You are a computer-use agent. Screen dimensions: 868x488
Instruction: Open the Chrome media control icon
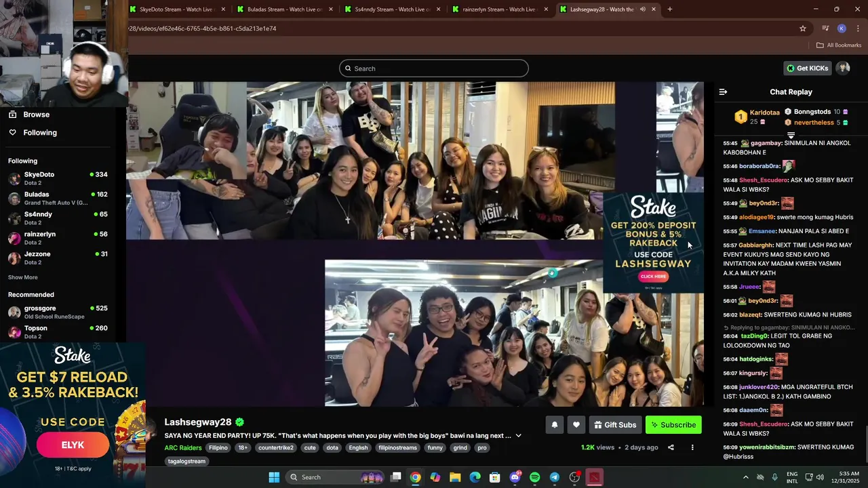click(x=825, y=28)
